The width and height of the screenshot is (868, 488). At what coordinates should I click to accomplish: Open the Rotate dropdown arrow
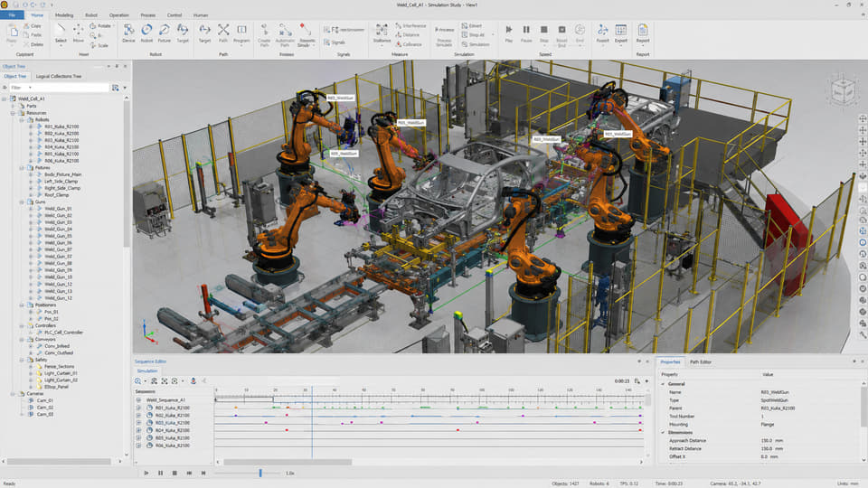(x=114, y=26)
